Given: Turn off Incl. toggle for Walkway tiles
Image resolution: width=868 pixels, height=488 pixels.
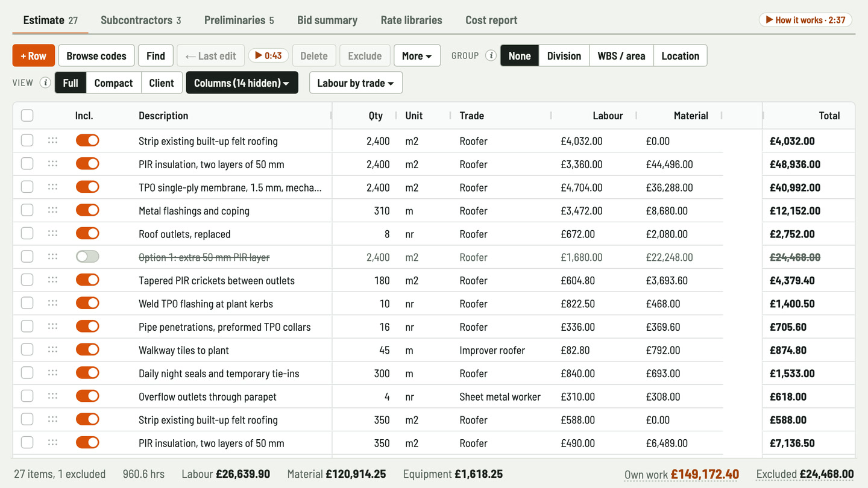Looking at the screenshot, I should click(87, 350).
